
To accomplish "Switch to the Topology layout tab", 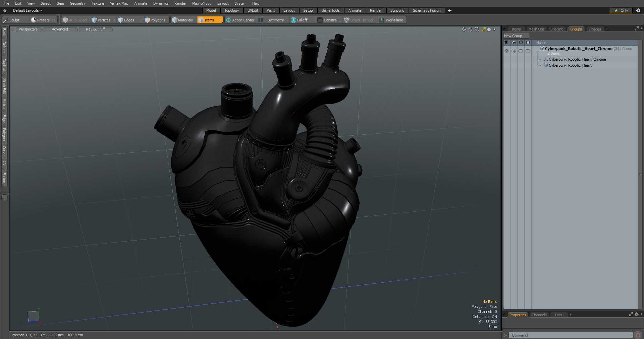I will [x=231, y=10].
